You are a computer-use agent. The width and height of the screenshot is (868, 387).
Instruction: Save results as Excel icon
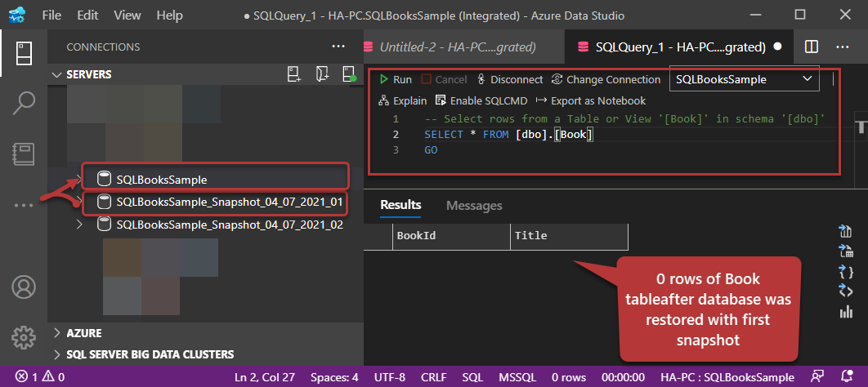point(846,251)
